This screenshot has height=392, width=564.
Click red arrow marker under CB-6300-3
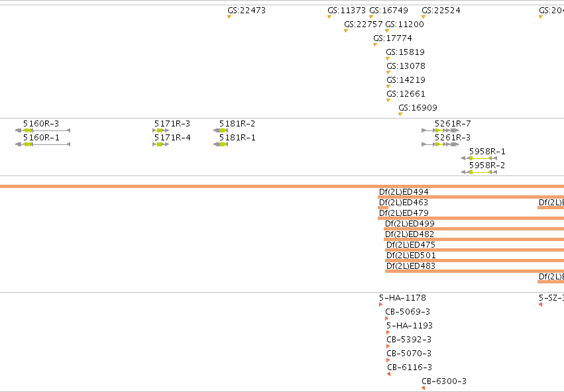pos(423,388)
